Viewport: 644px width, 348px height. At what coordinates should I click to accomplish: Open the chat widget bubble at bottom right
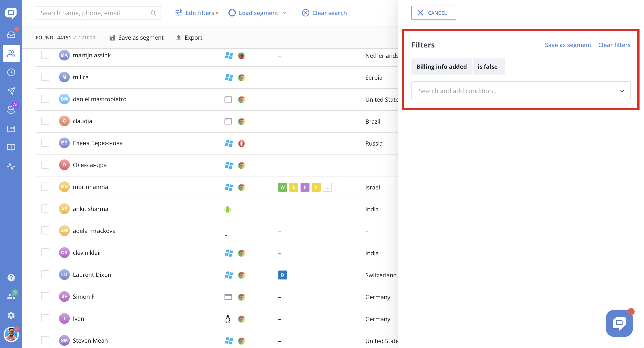(x=619, y=323)
